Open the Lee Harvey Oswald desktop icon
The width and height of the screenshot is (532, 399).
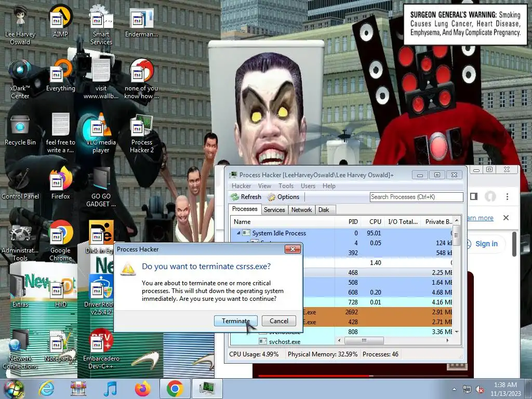(20, 26)
